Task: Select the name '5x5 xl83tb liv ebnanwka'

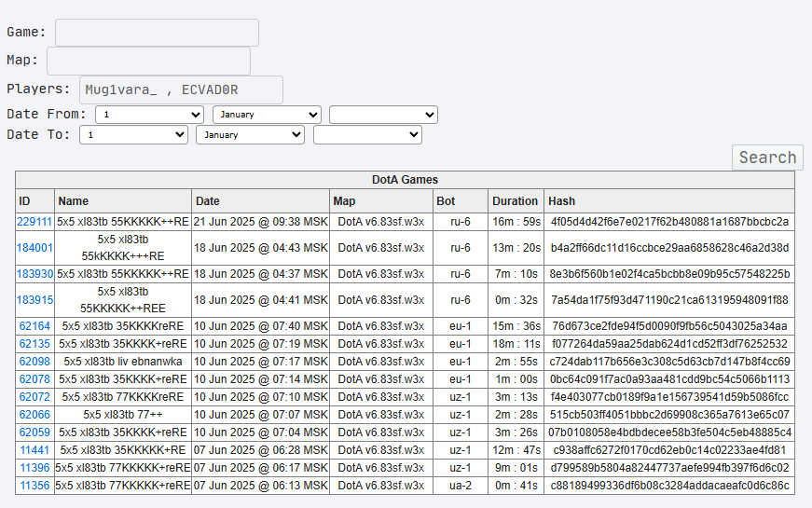Action: [x=123, y=362]
